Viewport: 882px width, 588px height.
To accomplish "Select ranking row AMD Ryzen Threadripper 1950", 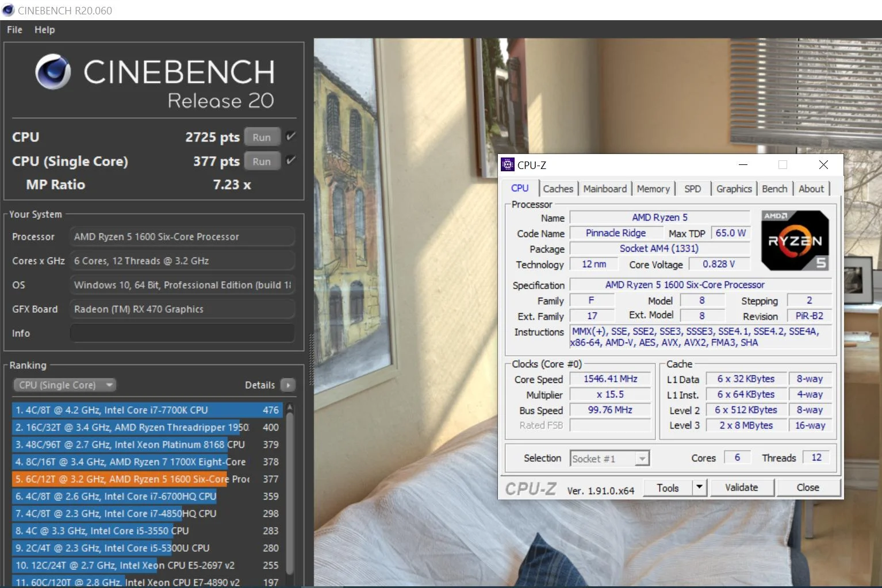I will tap(147, 427).
